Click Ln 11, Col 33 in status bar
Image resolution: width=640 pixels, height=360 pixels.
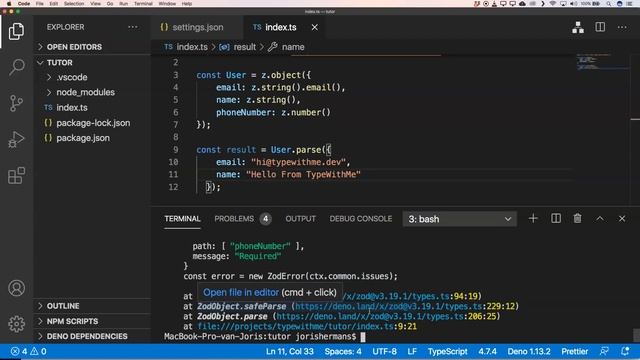[x=290, y=351]
